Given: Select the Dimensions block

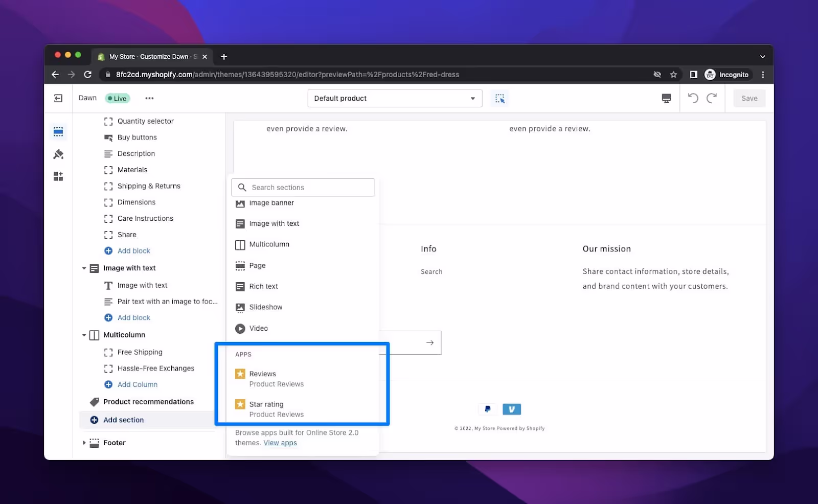Looking at the screenshot, I should 137,202.
